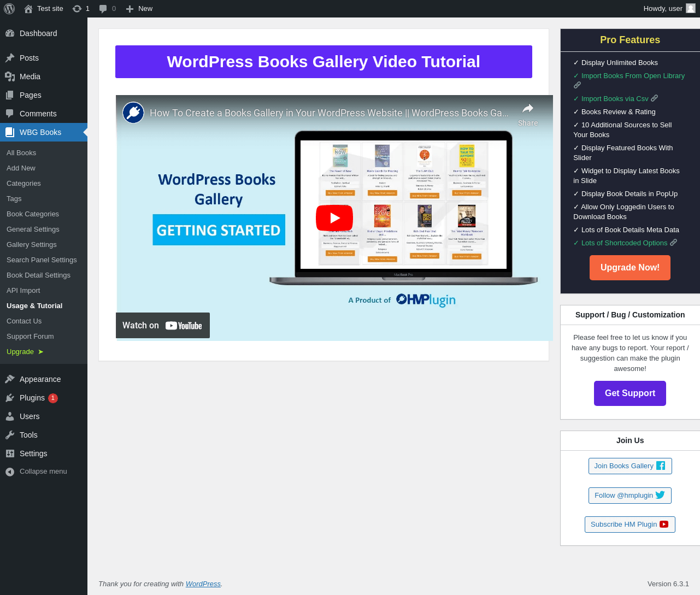This screenshot has width=700, height=595.
Task: Open the Comments sidebar menu
Action: pyautogui.click(x=44, y=114)
